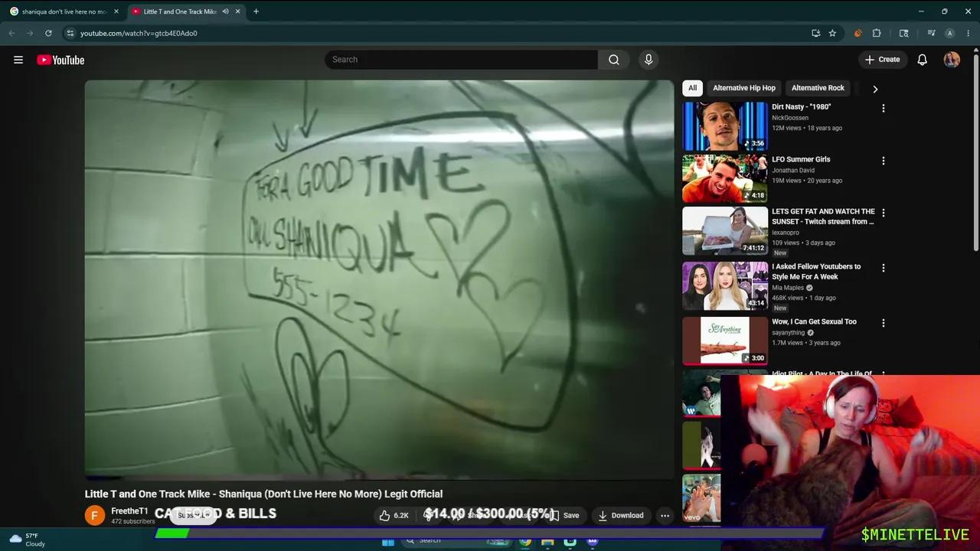Open FreetheT1 channel avatar

(95, 515)
